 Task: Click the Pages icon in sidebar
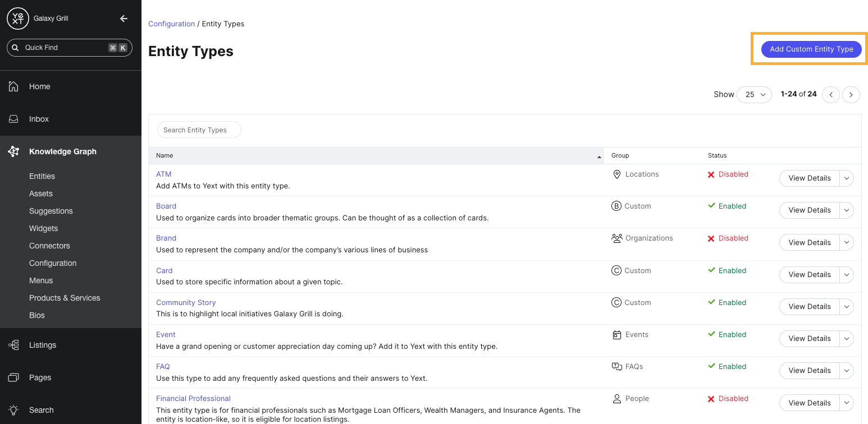[x=14, y=377]
